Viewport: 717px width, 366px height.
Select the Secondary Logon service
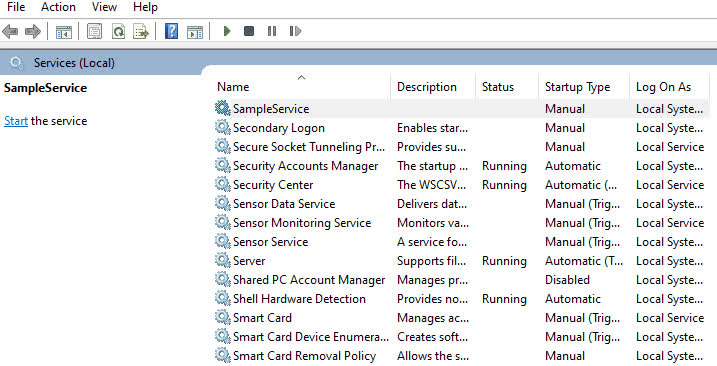point(278,128)
